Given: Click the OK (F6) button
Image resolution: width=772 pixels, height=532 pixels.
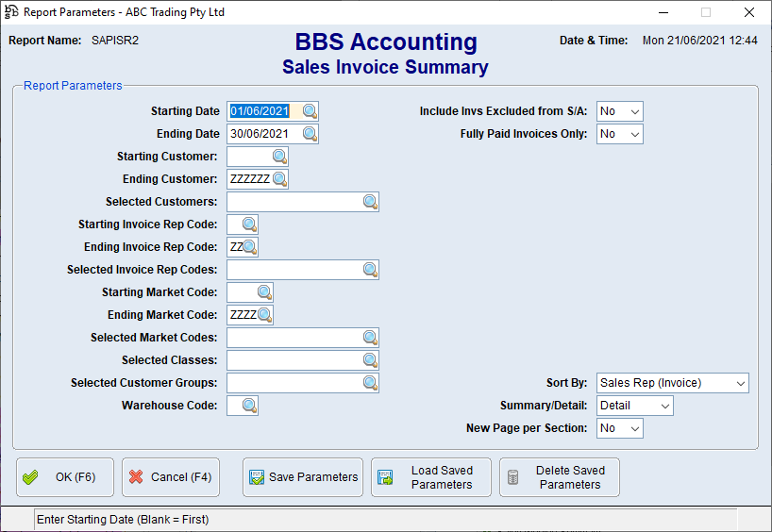Looking at the screenshot, I should coord(65,477).
